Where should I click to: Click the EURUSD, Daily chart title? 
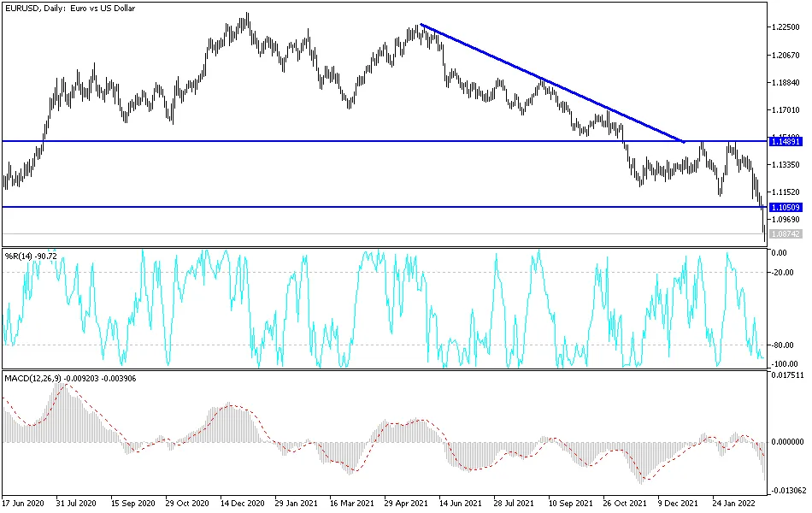point(69,9)
